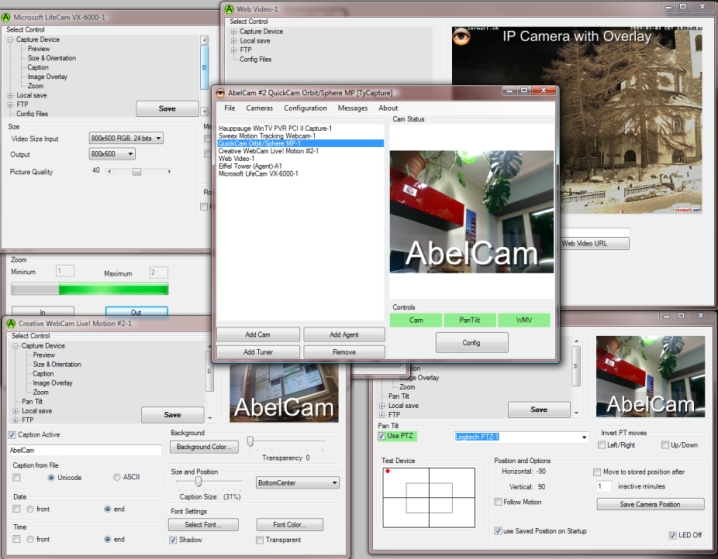Click the eye logo in IP Camera overlay
The width and height of the screenshot is (718, 559).
[461, 37]
